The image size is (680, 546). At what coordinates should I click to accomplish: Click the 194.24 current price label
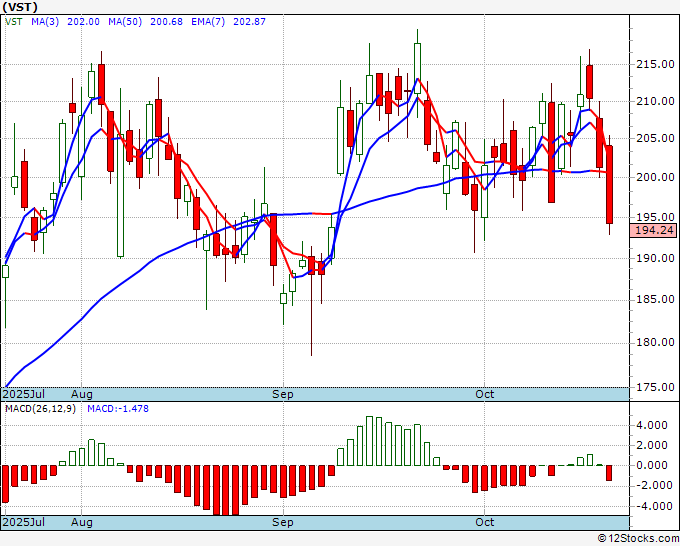[x=654, y=230]
